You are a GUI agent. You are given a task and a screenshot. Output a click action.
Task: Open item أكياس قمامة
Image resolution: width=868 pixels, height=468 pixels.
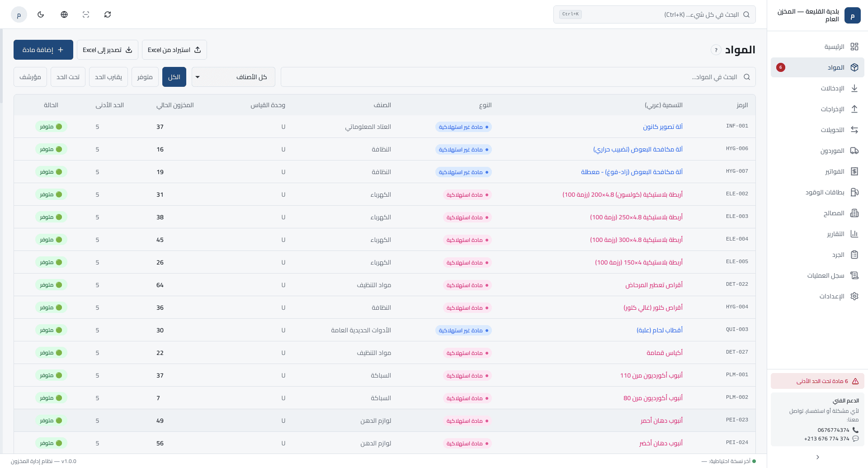point(665,353)
